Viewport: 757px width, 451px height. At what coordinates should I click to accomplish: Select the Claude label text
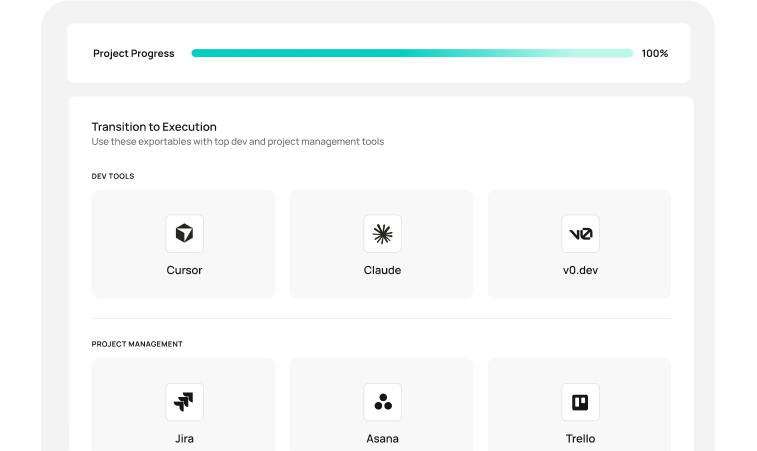click(x=382, y=270)
